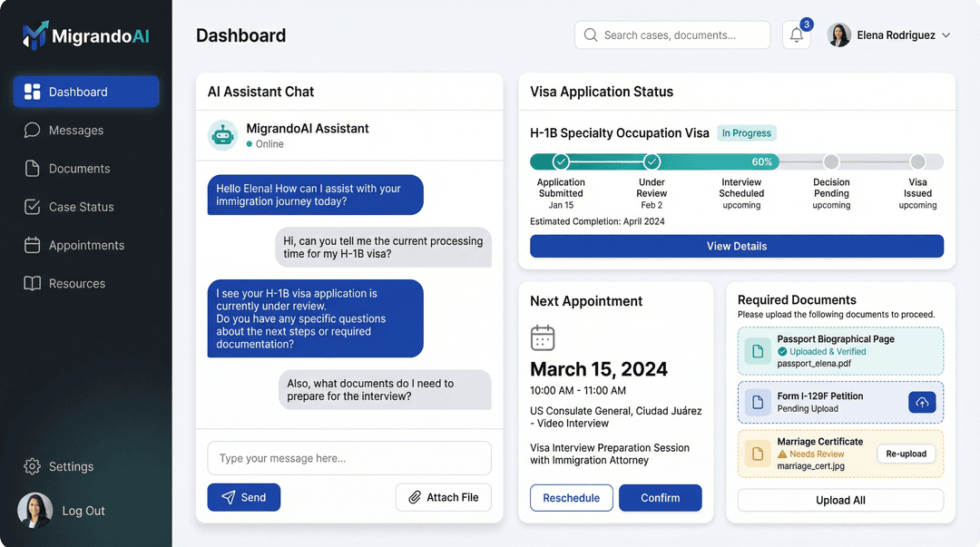Viewport: 980px width, 547px height.
Task: Click the notification bell icon
Action: (796, 34)
